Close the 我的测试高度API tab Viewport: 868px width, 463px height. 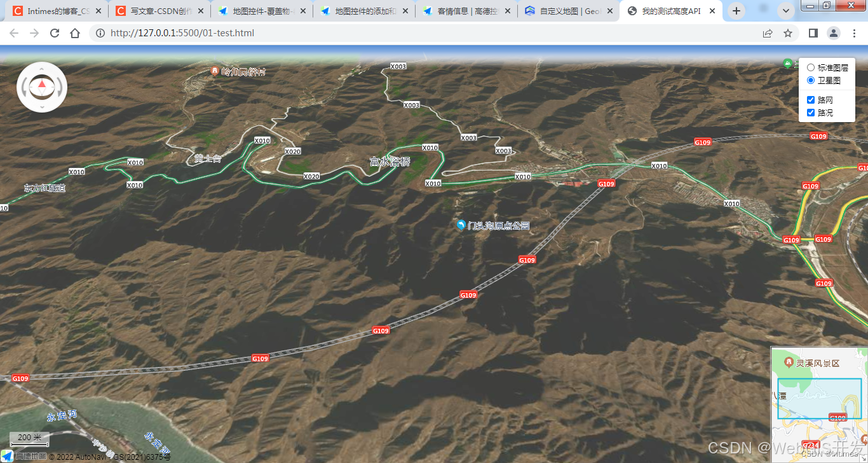(712, 11)
